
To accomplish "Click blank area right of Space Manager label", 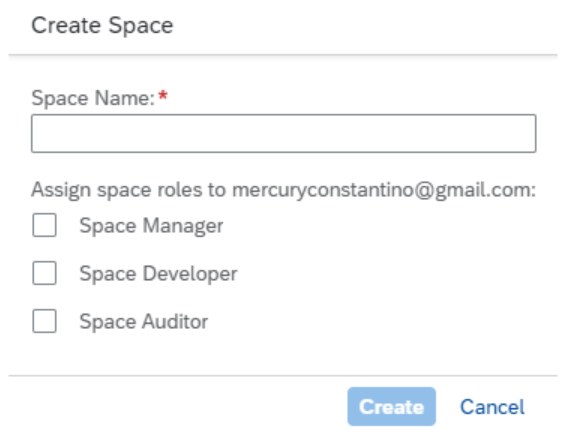I will point(382,225).
